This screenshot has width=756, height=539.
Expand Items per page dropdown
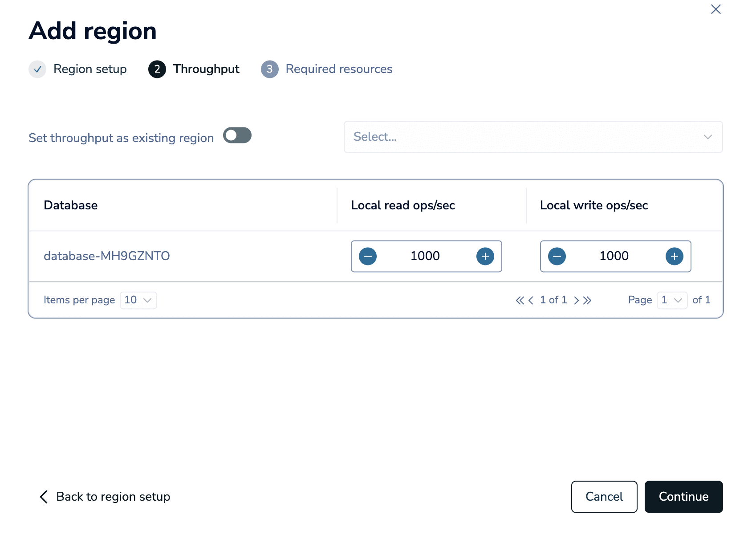[x=138, y=300]
